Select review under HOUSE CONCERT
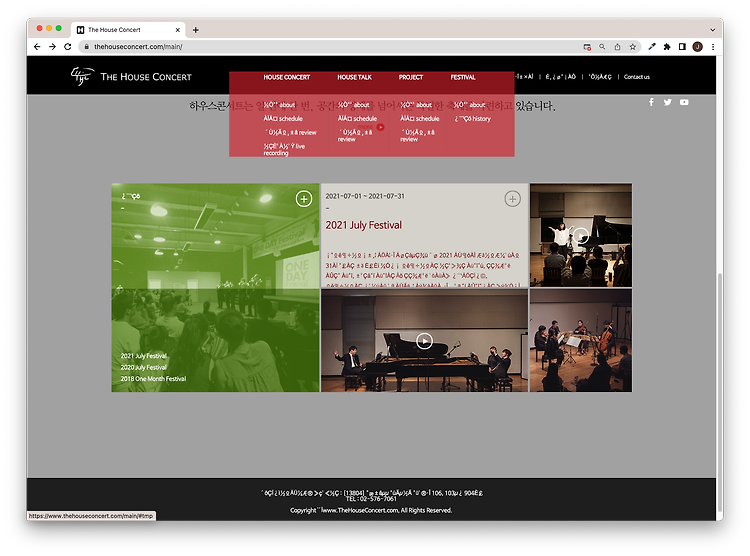The image size is (750, 556). click(x=290, y=133)
